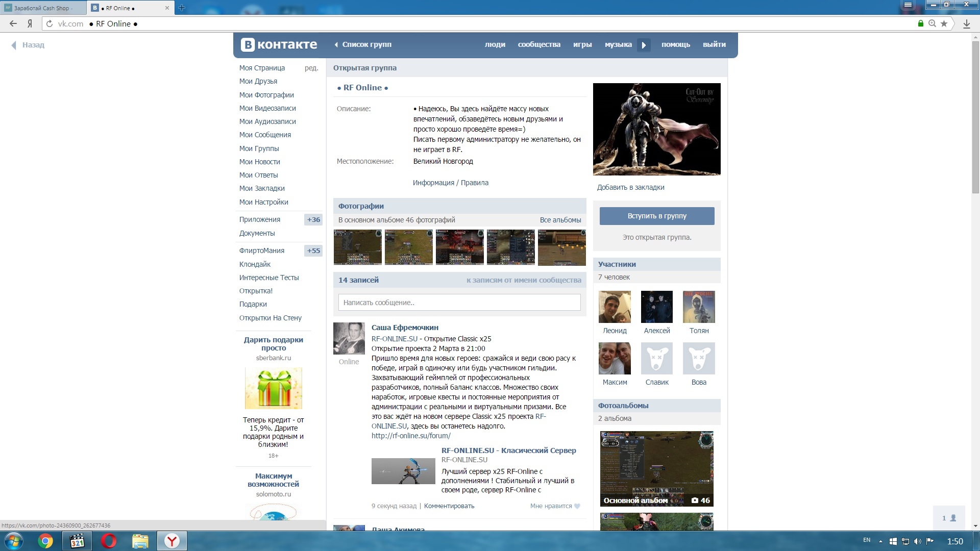Open sberbank gift ad image
This screenshot has height=551, width=980.
click(x=274, y=388)
